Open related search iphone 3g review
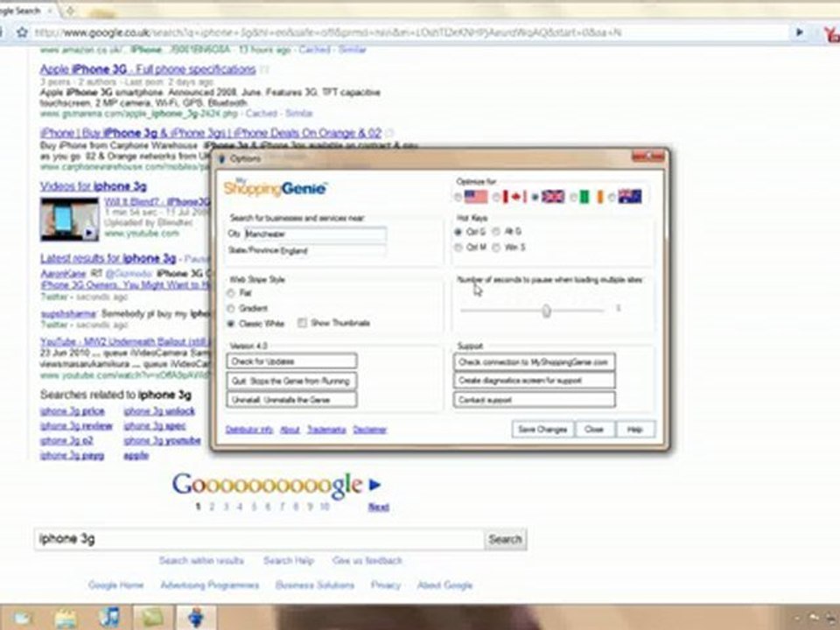 pyautogui.click(x=76, y=426)
